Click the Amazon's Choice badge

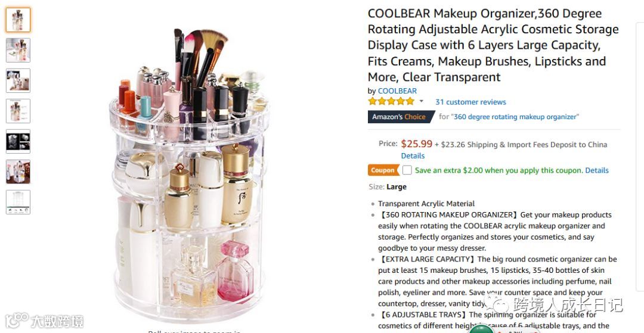(401, 117)
